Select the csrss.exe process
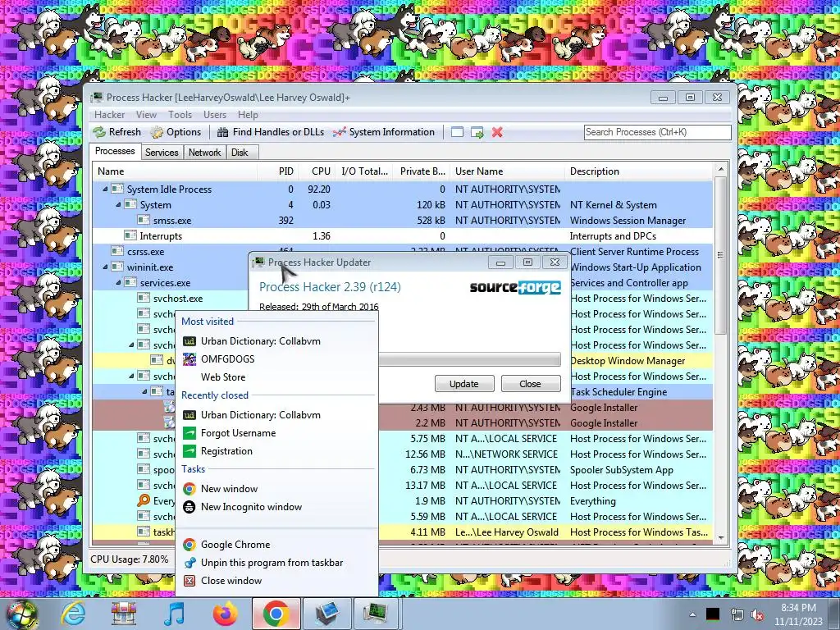 pyautogui.click(x=145, y=251)
